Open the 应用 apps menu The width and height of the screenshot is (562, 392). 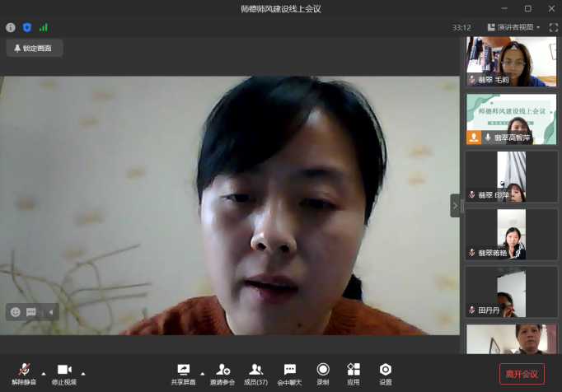(x=354, y=374)
